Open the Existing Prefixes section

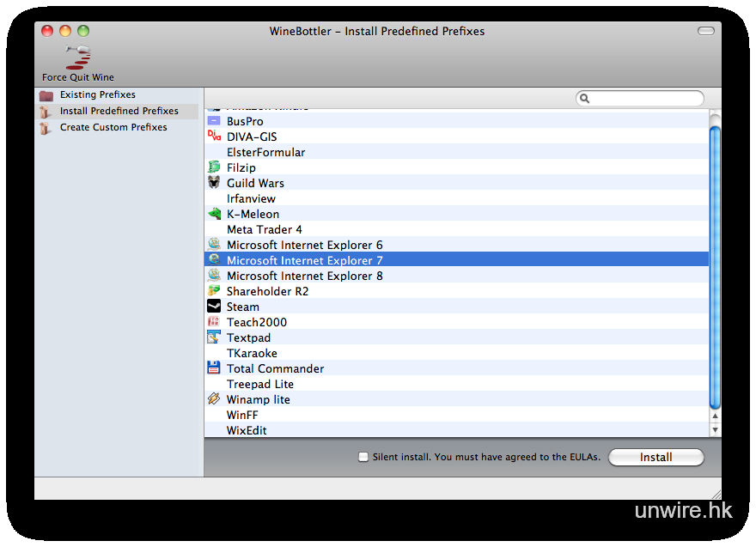pos(97,94)
